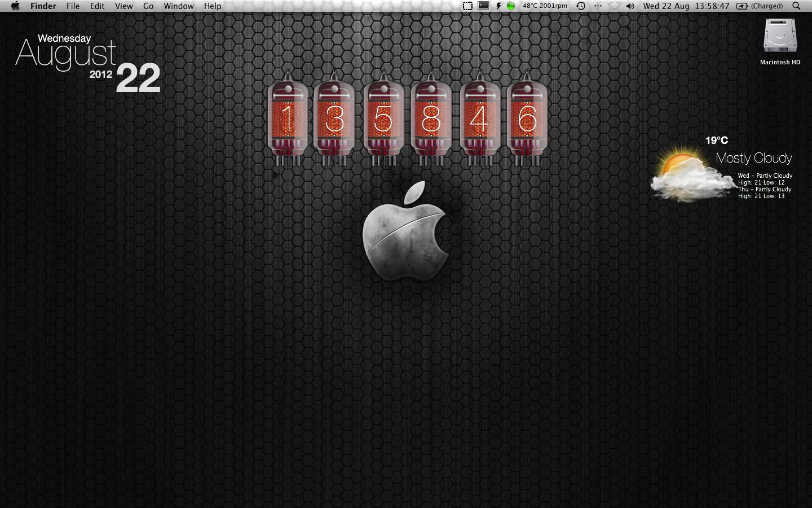Screen dimensions: 812x508
Task: Click the Macintosh HD label
Action: pyautogui.click(x=780, y=62)
